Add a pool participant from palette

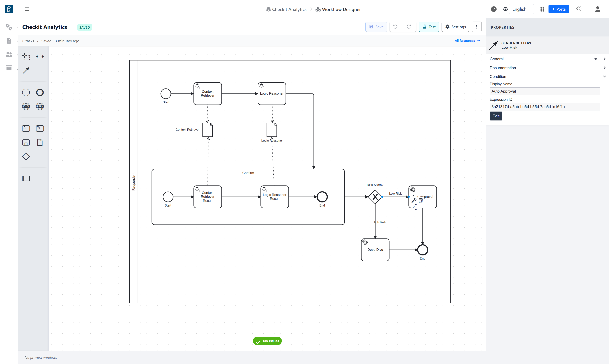coord(26,178)
